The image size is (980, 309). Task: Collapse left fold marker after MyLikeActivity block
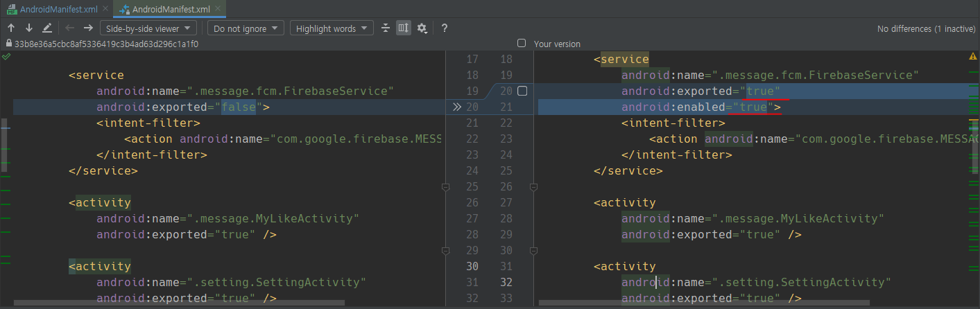[445, 250]
